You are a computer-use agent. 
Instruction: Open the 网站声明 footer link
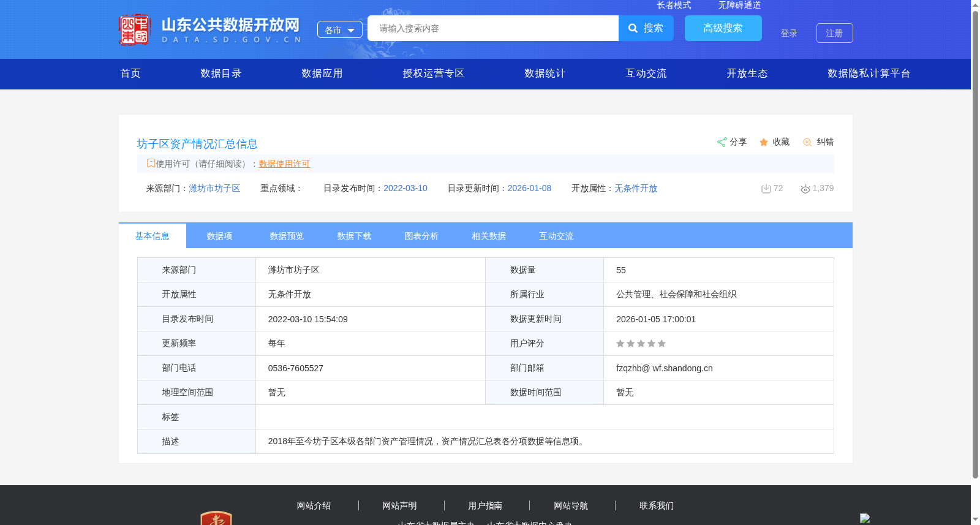[x=399, y=505]
